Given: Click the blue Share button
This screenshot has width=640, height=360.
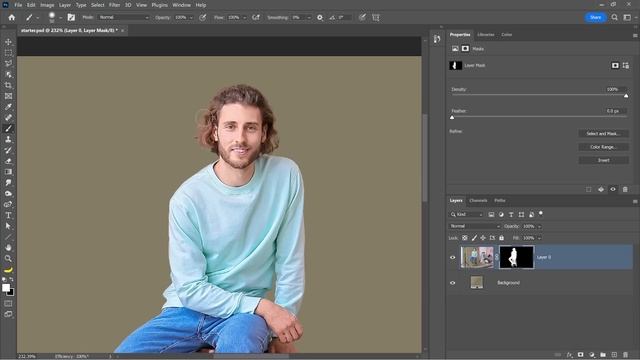Looking at the screenshot, I should 596,18.
